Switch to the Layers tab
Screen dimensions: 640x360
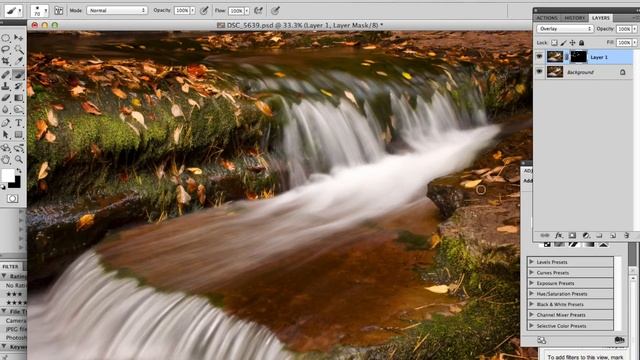point(600,18)
